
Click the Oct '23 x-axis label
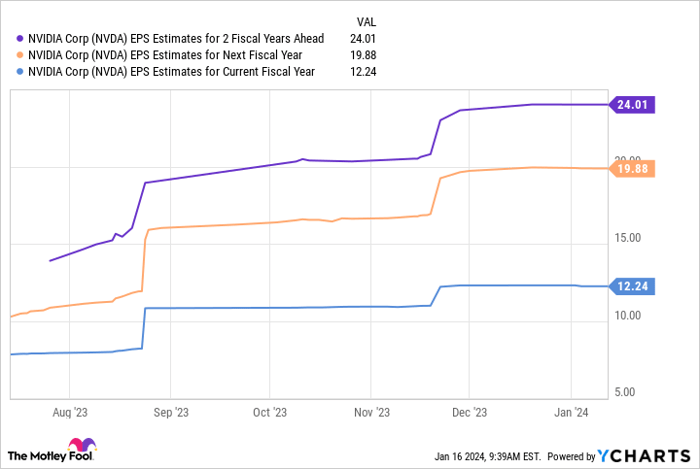270,411
